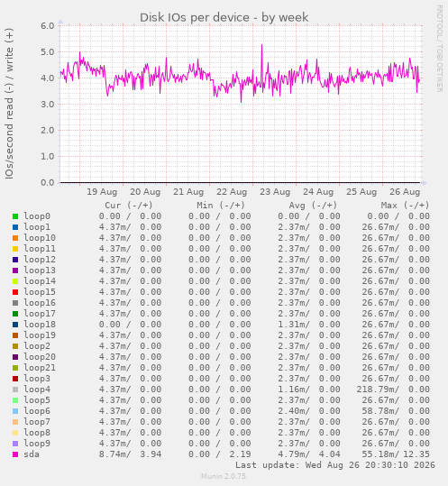Viewport: 448px width, 486px height.
Task: Select the 'loop21' legend label
Action: coord(40,368)
